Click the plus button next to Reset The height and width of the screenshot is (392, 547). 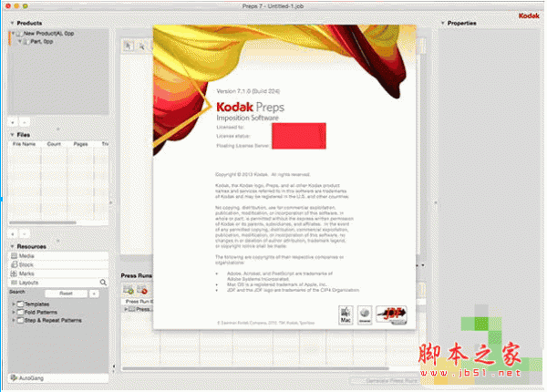[x=94, y=294]
